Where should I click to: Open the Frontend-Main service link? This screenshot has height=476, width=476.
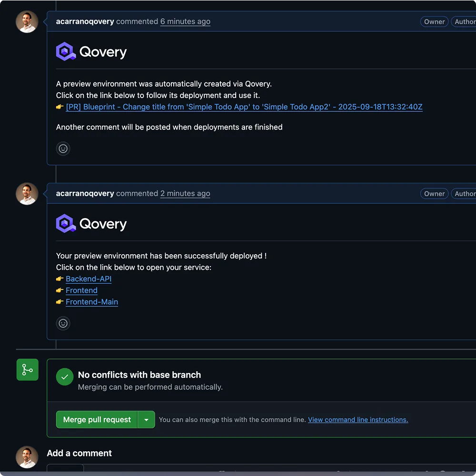tap(92, 302)
